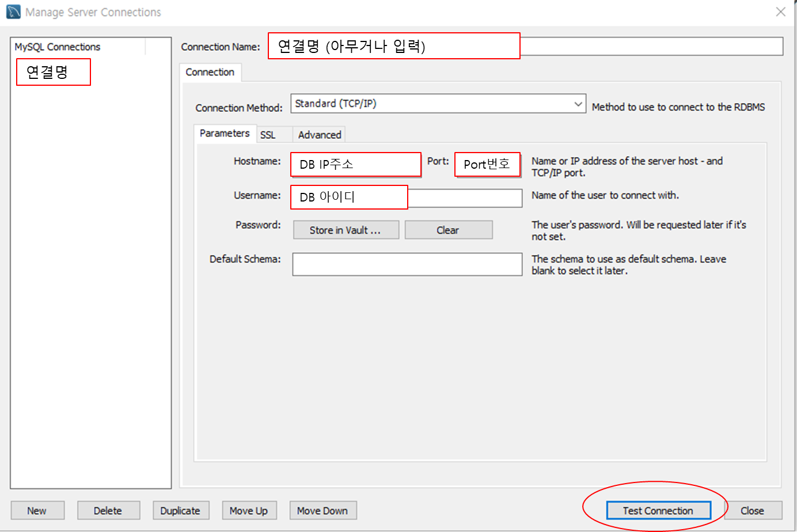Viewport: 797px width, 532px height.
Task: Click the Connection Name input field
Action: (x=525, y=47)
